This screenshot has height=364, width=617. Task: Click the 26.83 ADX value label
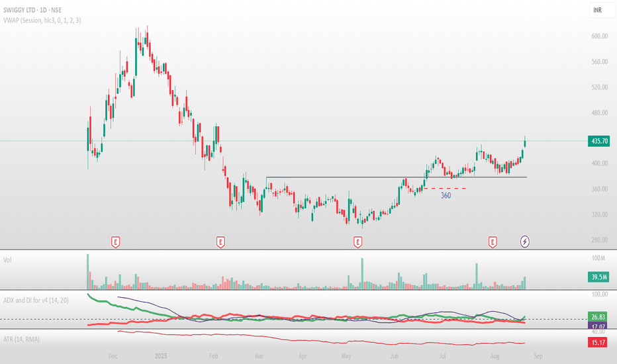[x=599, y=317]
